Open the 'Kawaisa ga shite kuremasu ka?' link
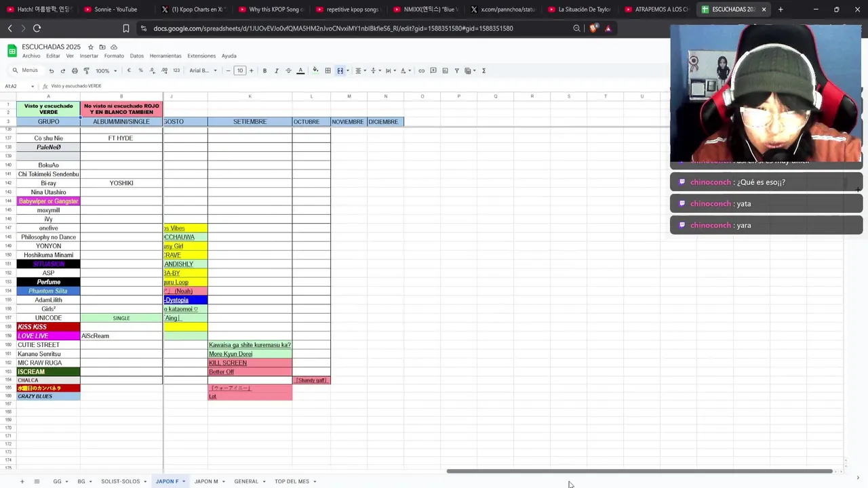Viewport: 868px width, 488px height. 250,345
